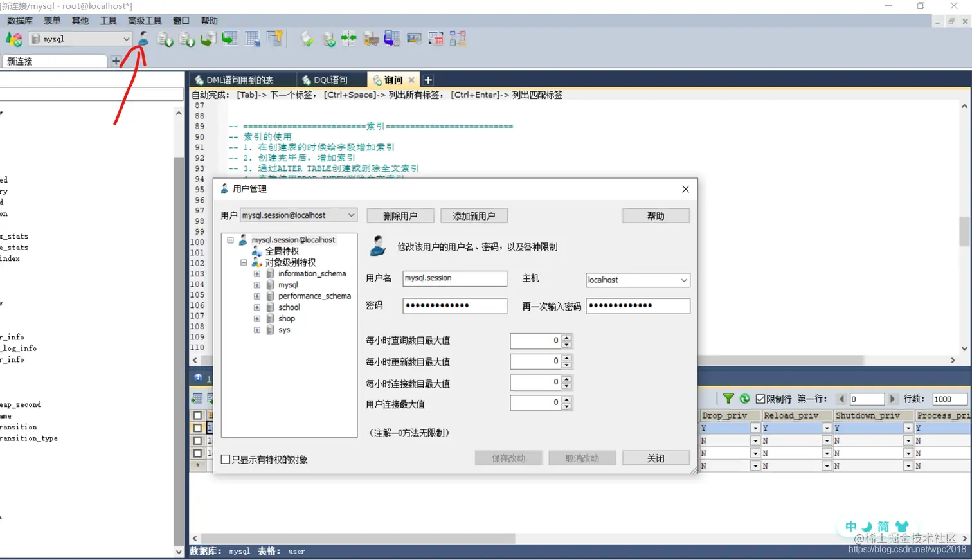Screen dimensions: 972x560
Task: Click the Reload_priv column header
Action: 797,416
